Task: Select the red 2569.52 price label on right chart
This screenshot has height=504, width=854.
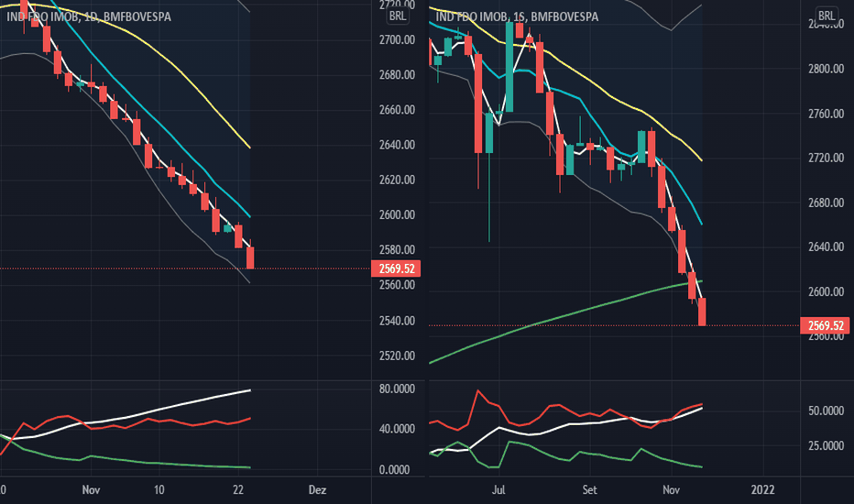Action: [823, 325]
